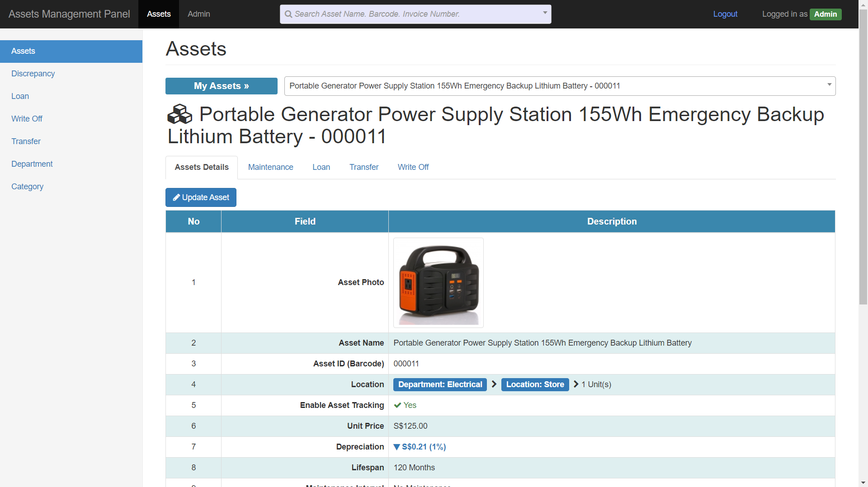This screenshot has height=487, width=868.
Task: Click the depreciation down-triangle icon
Action: (396, 447)
